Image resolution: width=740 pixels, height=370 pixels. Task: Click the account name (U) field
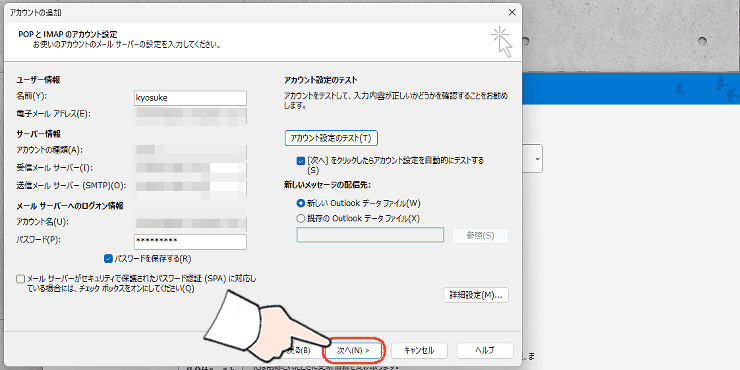point(190,223)
